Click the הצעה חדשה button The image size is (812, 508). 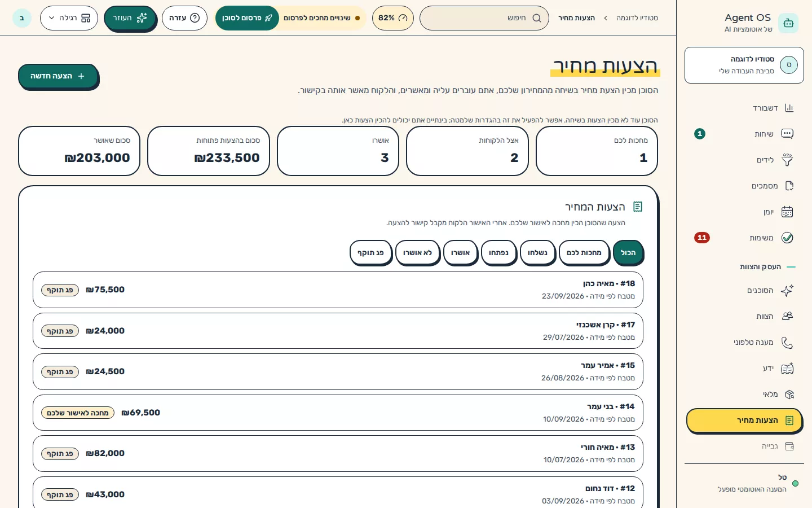point(58,76)
